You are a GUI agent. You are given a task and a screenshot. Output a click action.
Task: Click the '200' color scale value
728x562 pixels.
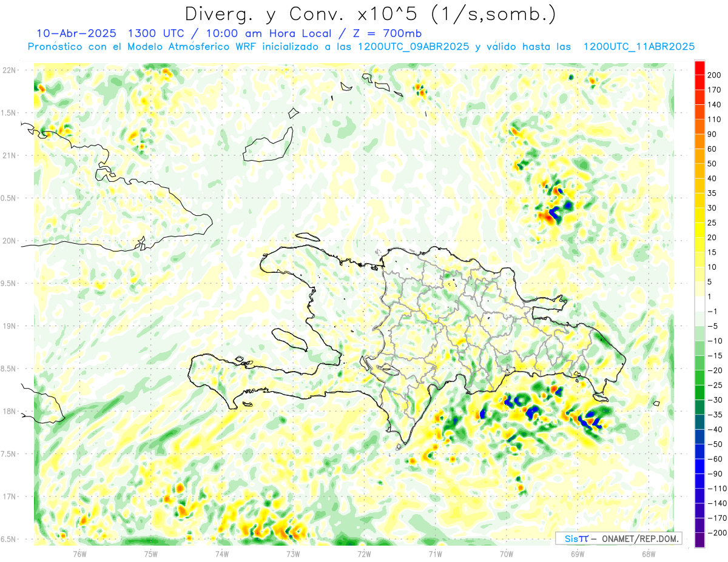point(715,75)
